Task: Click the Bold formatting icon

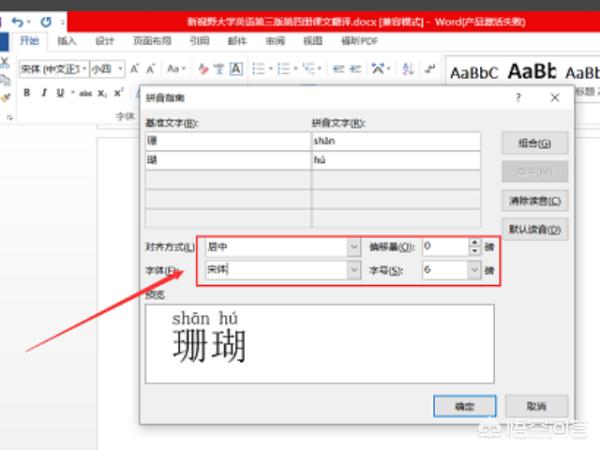Action: (x=27, y=92)
